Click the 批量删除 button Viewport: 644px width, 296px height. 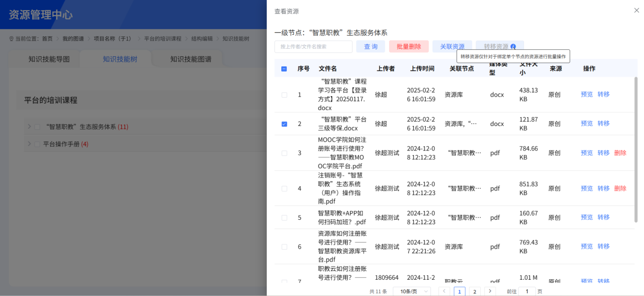pyautogui.click(x=409, y=46)
